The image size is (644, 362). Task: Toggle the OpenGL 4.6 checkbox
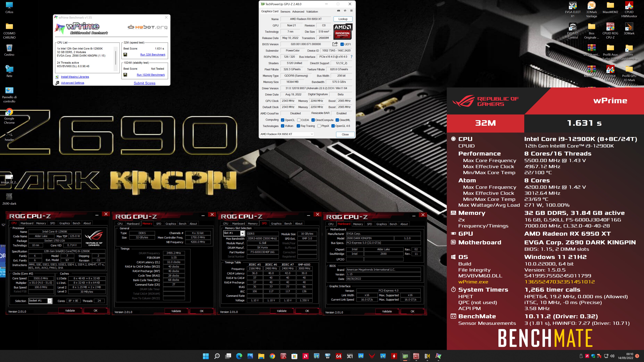click(333, 126)
